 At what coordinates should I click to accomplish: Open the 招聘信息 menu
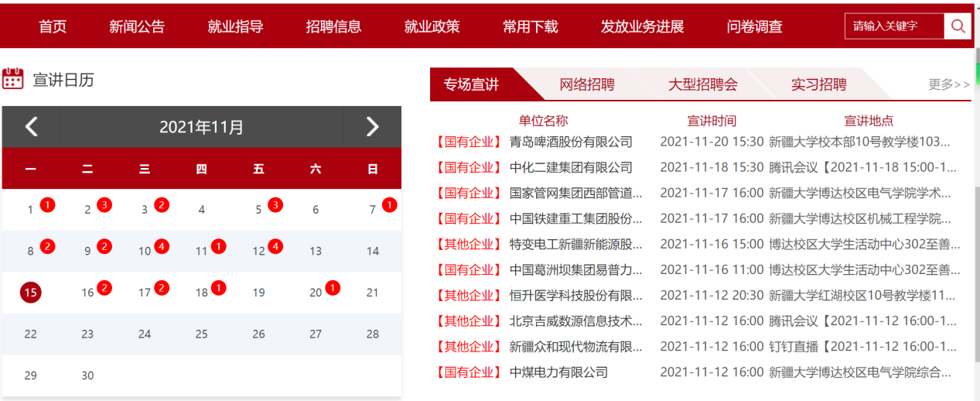333,26
